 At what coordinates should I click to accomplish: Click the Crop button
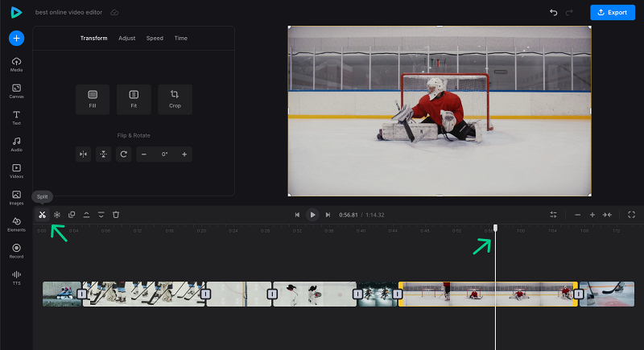pos(175,99)
